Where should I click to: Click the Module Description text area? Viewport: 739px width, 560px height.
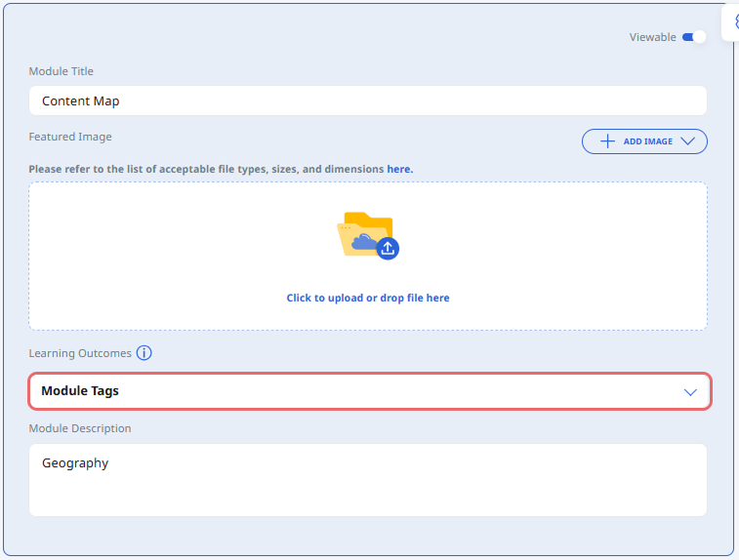click(367, 488)
